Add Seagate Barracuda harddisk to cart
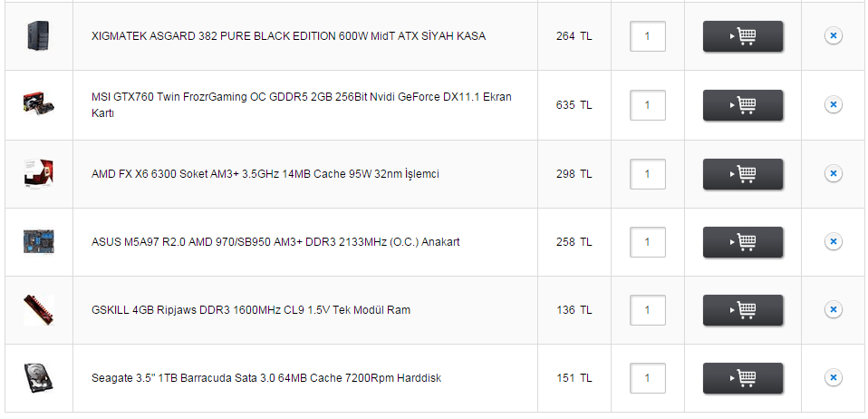 pyautogui.click(x=743, y=377)
